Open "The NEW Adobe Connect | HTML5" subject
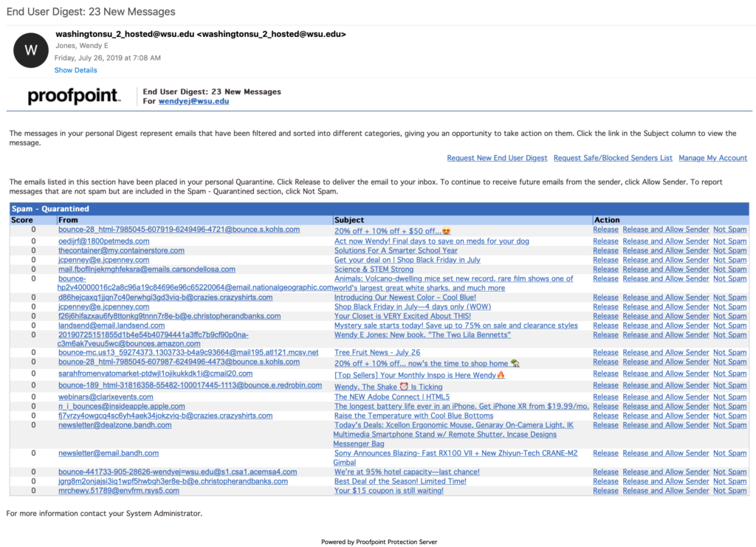756x547 pixels. 392,397
